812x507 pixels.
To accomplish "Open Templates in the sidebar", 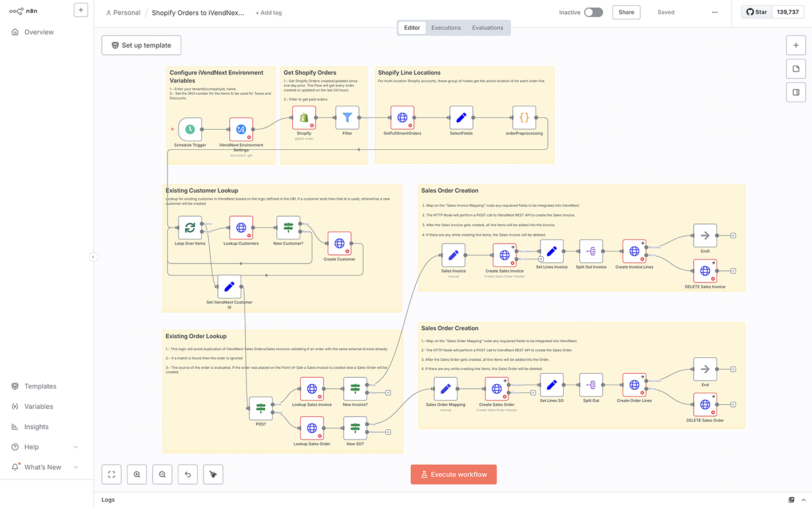I will (40, 386).
